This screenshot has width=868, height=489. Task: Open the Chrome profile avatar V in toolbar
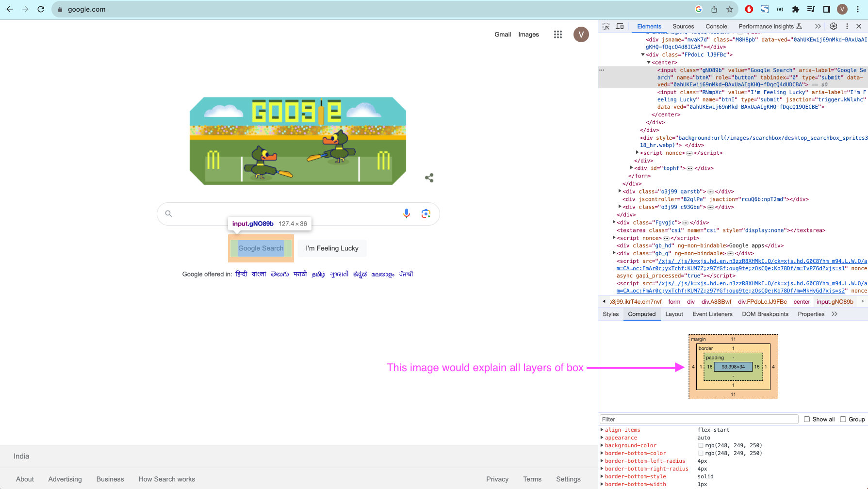pyautogui.click(x=842, y=9)
